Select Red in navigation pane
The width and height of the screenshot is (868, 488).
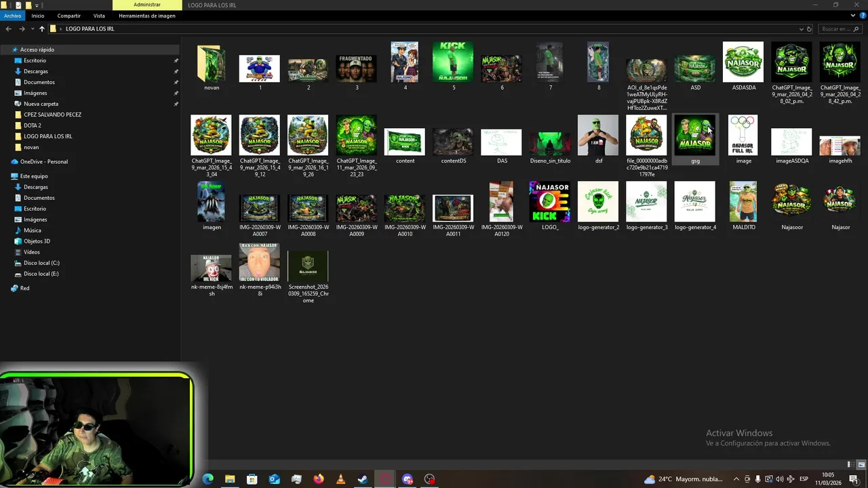coord(24,288)
